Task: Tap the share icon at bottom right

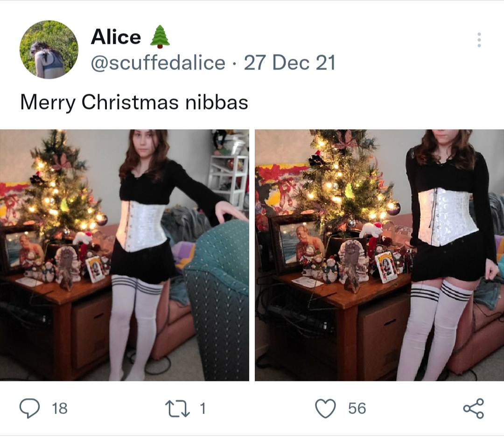Action: coord(474,408)
